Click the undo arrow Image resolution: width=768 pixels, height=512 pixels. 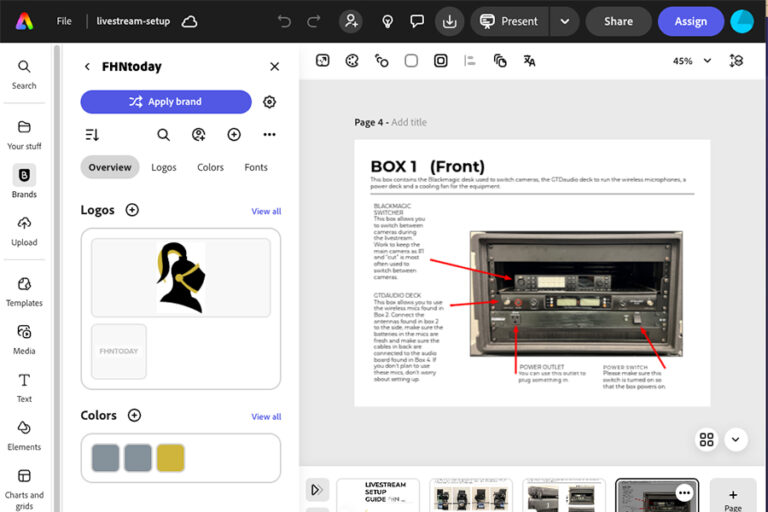click(285, 21)
